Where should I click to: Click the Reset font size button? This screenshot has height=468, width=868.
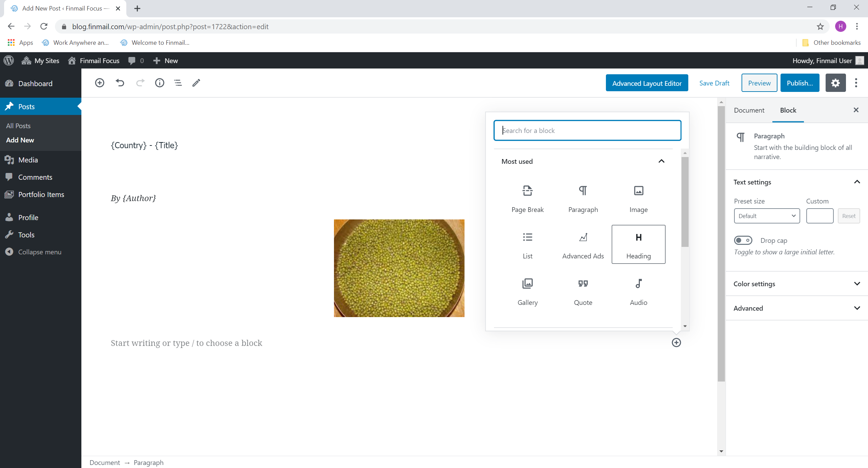[849, 216]
